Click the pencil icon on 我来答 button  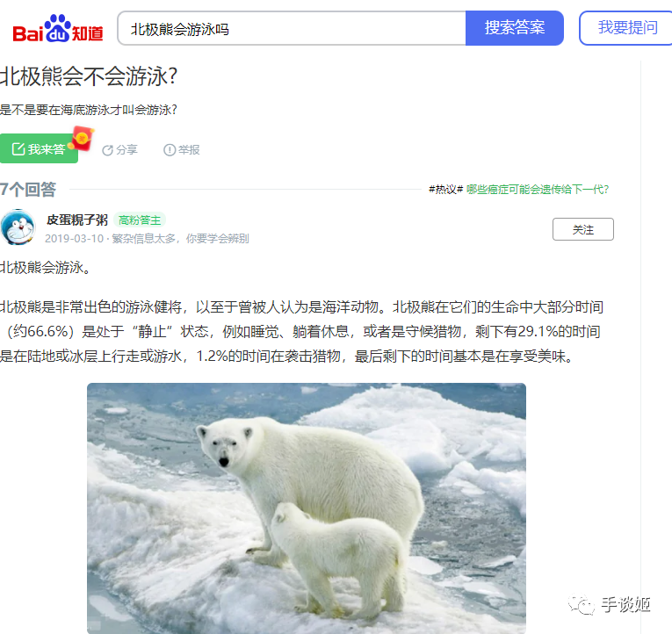(x=18, y=149)
